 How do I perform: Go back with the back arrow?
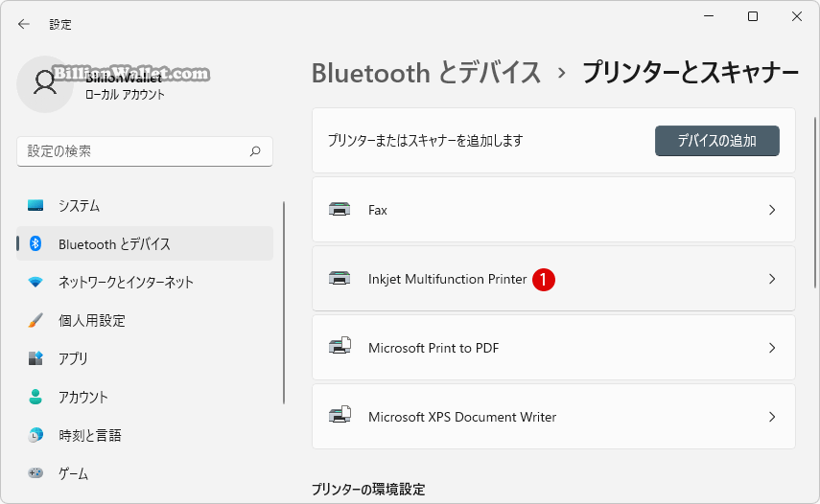point(24,24)
